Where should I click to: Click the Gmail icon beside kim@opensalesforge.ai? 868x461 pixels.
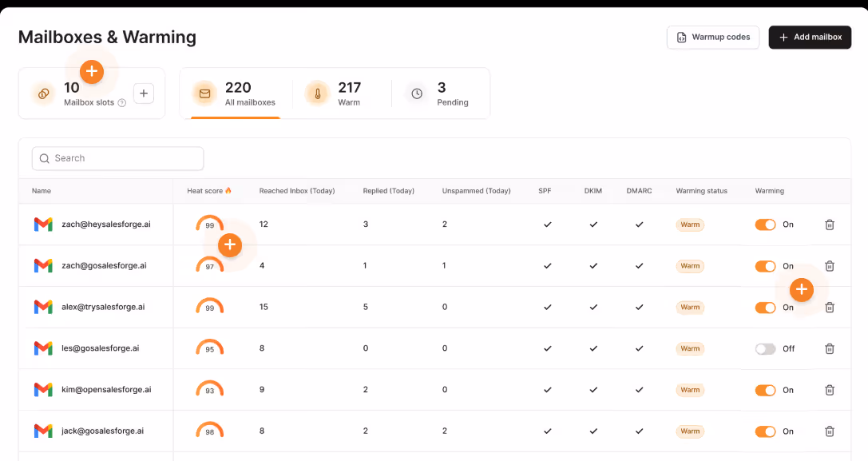point(42,389)
